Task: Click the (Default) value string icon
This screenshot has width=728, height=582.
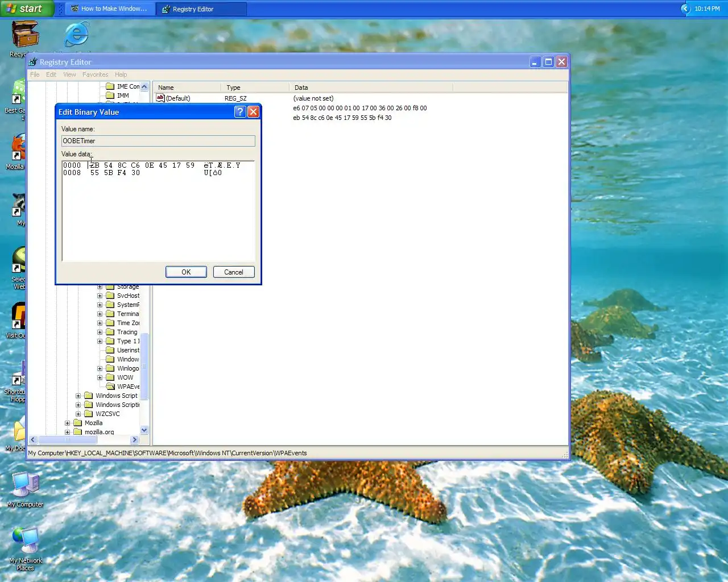Action: [160, 98]
